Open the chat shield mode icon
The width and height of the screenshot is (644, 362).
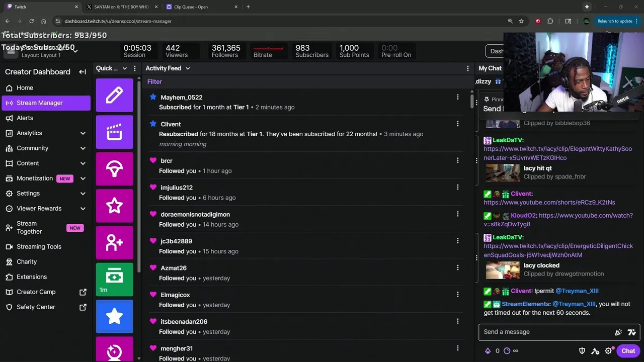click(582, 351)
